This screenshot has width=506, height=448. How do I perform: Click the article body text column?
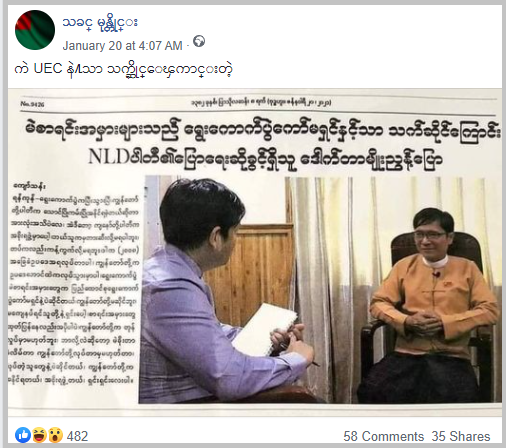coord(73,283)
